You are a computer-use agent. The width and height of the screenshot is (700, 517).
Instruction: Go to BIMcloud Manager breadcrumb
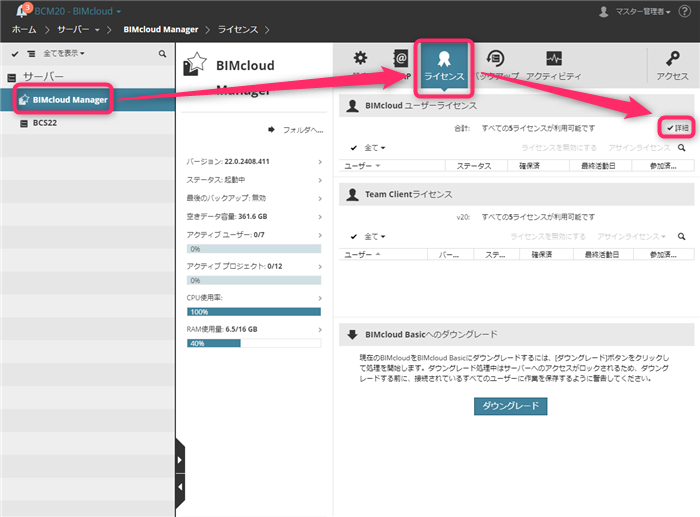point(161,29)
